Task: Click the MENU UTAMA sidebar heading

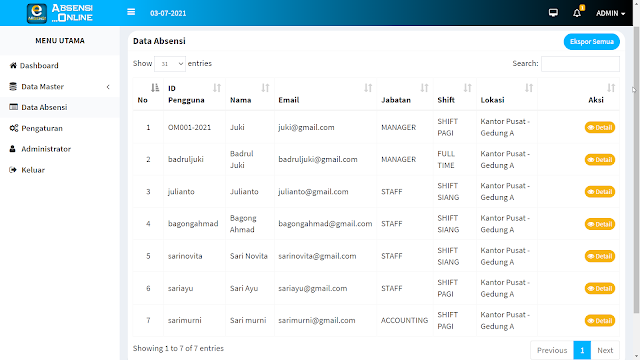Action: 60,40
